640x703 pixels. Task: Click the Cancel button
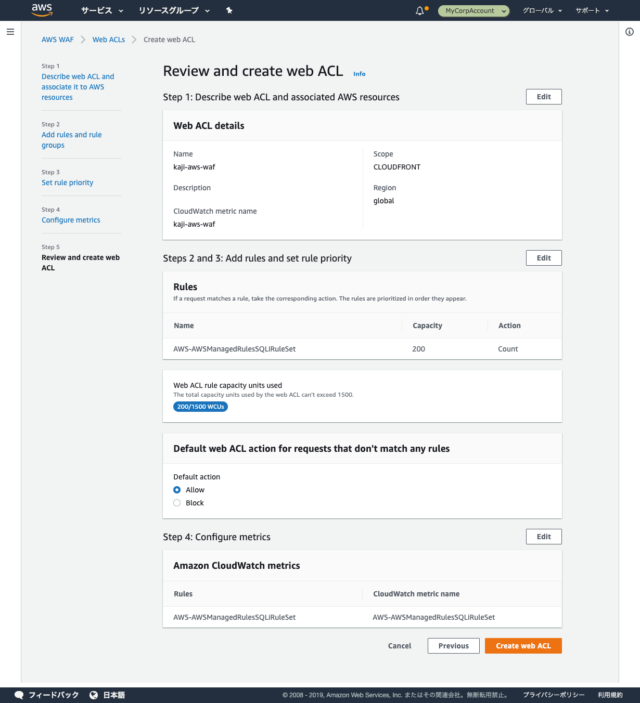(400, 646)
